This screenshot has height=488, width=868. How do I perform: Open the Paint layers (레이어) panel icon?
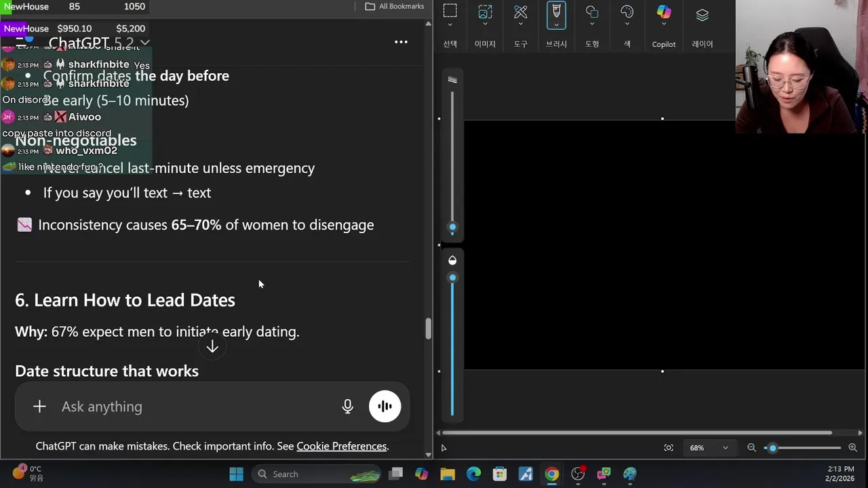pos(702,14)
